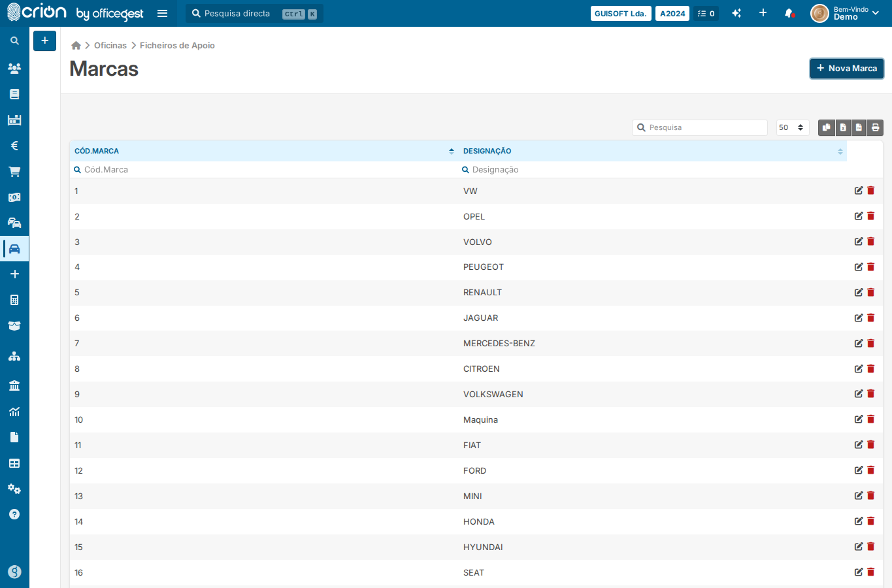Open the table grid icon in sidebar
892x588 pixels.
point(14,463)
